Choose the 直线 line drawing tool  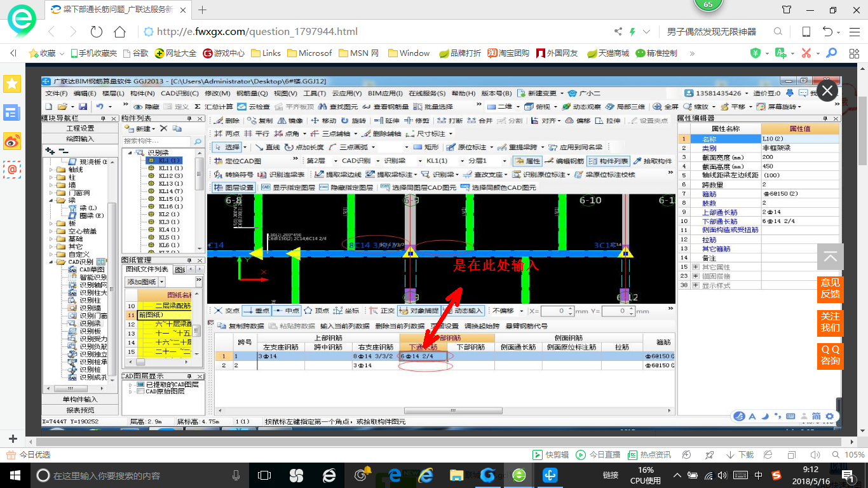(x=267, y=147)
